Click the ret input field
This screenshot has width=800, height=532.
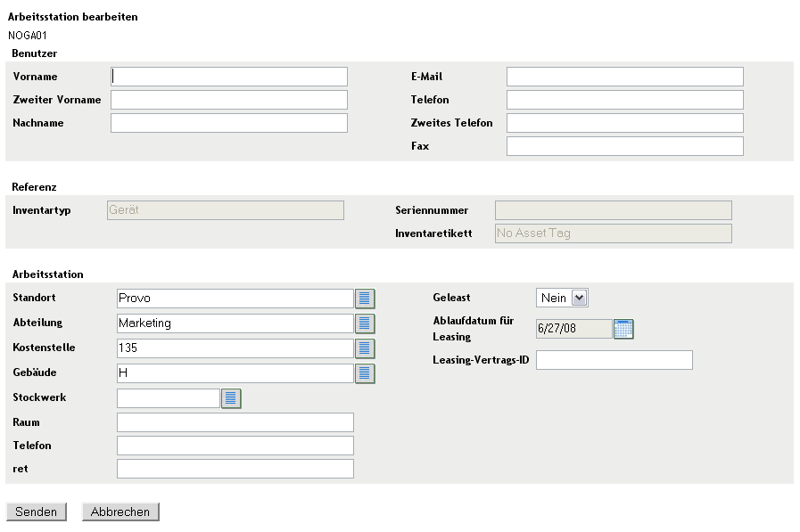235,469
